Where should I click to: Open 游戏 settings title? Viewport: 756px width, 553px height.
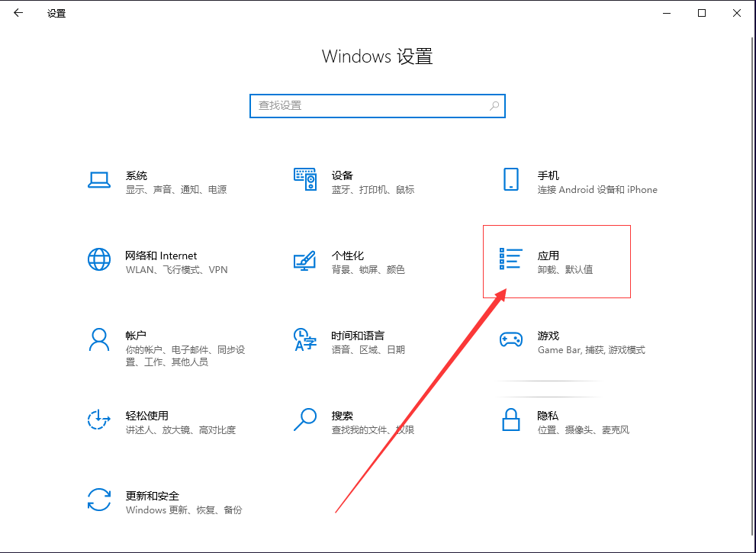549,336
